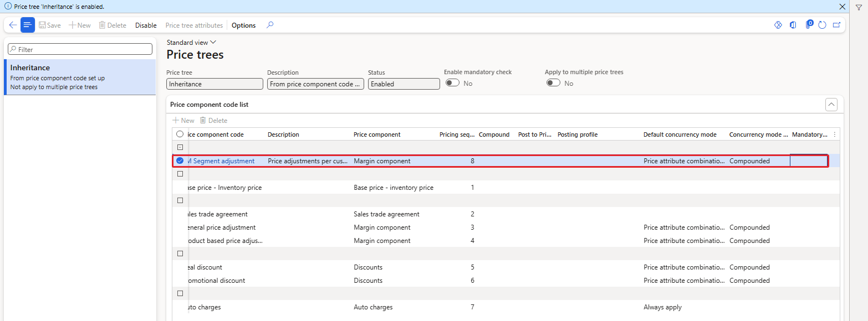Click pricing sequence value 8
The width and height of the screenshot is (868, 321).
(x=472, y=161)
